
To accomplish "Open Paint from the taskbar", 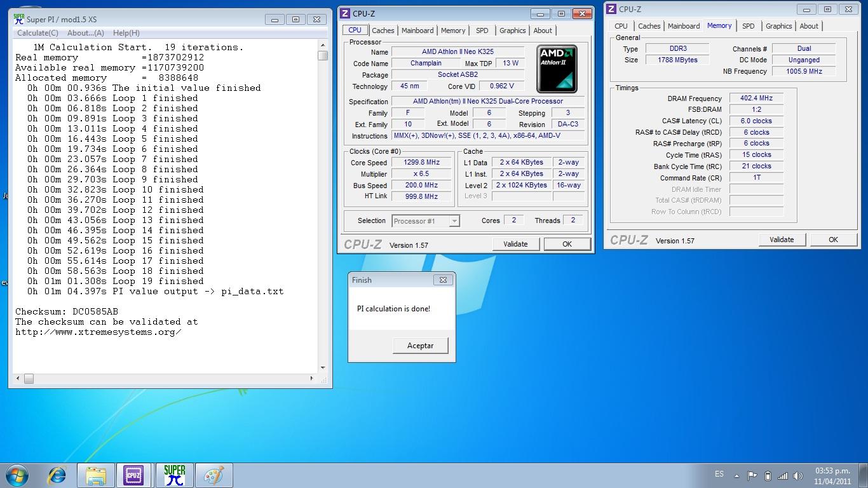I will (213, 475).
